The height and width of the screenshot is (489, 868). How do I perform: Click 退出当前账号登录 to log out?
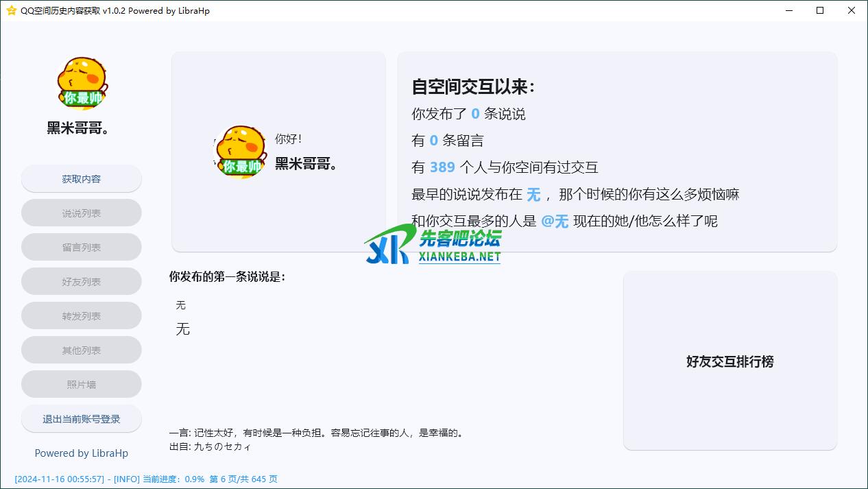tap(82, 419)
